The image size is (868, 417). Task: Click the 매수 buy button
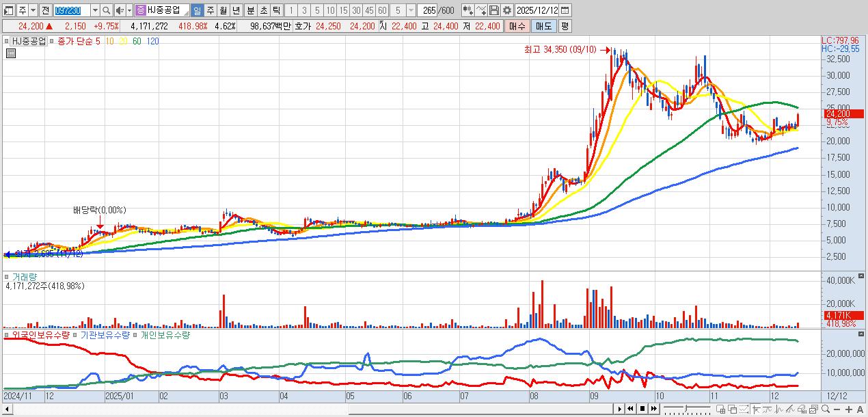(517, 26)
